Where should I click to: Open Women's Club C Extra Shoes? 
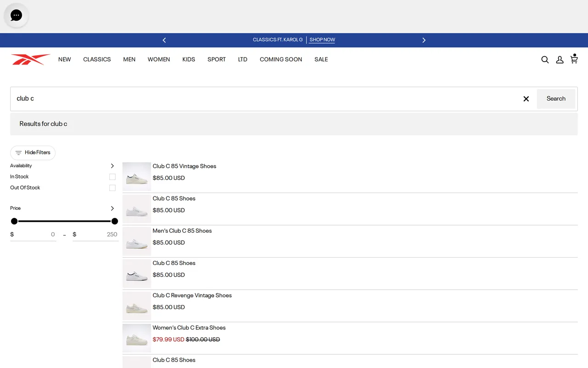pyautogui.click(x=189, y=328)
